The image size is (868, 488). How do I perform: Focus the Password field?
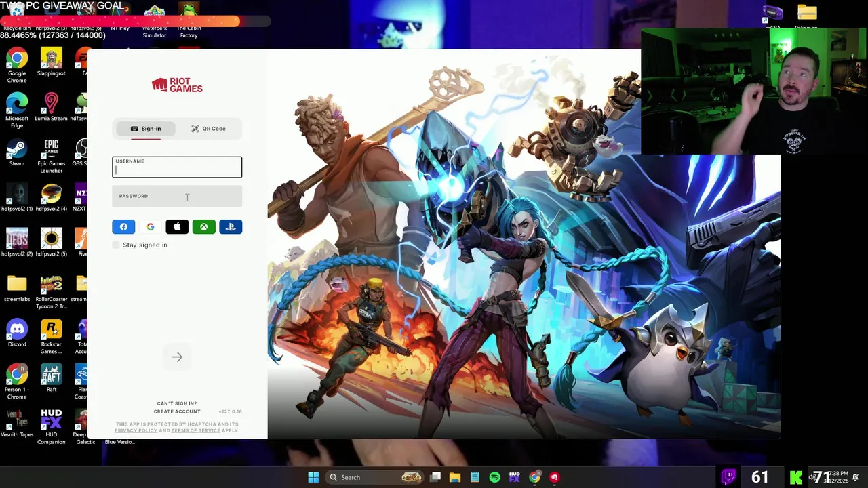(x=177, y=197)
